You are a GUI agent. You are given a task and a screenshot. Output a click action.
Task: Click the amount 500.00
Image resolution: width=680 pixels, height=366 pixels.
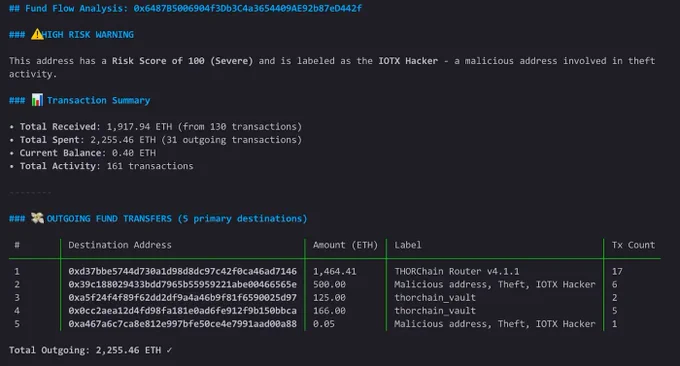(329, 284)
